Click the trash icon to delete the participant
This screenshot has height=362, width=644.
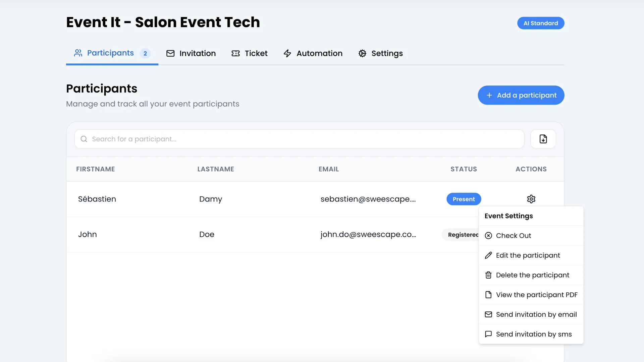(488, 275)
